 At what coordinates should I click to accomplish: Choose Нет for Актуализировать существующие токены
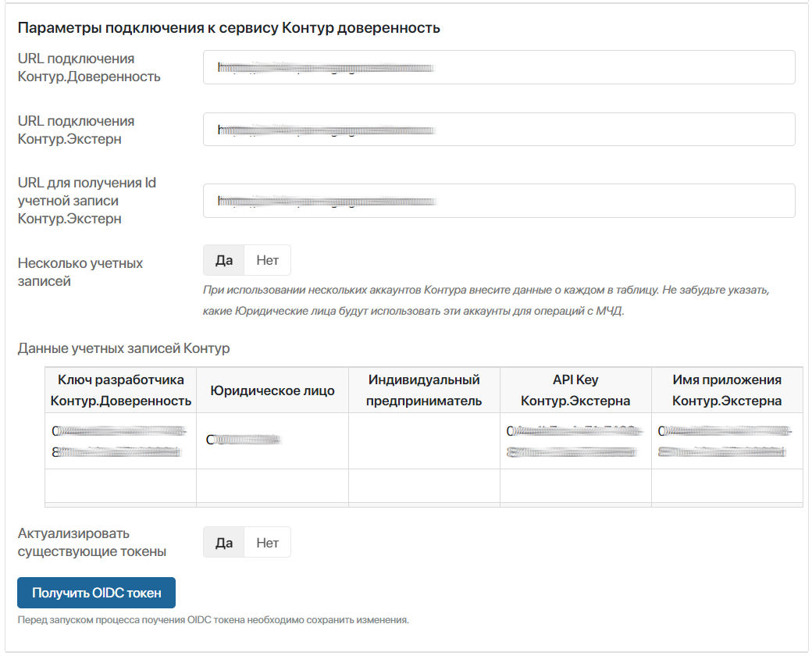tap(267, 542)
